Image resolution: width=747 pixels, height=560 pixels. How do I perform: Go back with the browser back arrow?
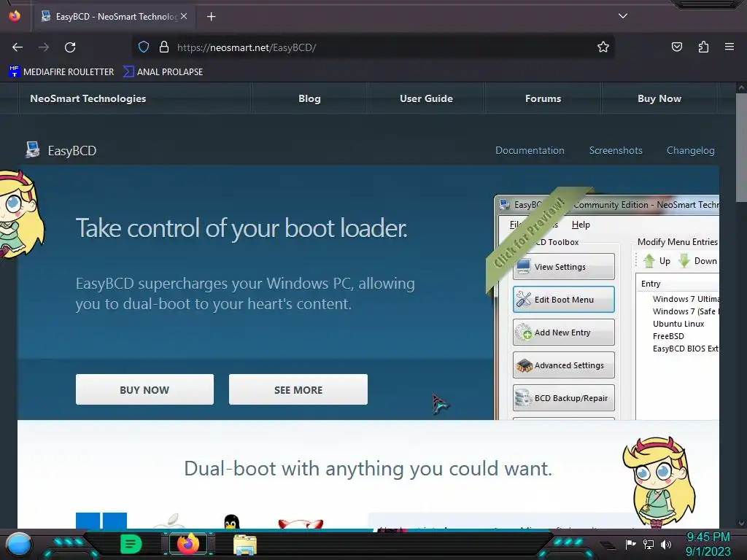18,47
